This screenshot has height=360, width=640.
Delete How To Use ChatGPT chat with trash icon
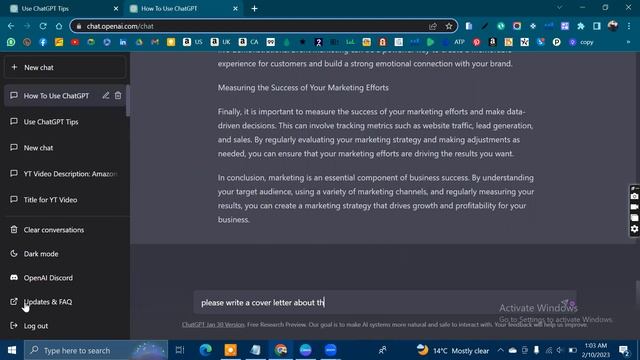118,96
